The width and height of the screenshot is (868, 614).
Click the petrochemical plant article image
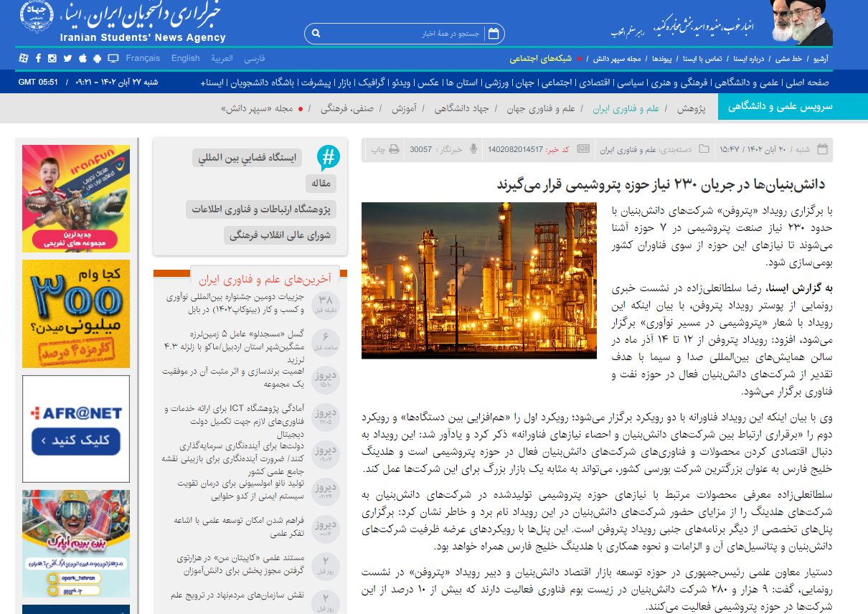pos(479,280)
